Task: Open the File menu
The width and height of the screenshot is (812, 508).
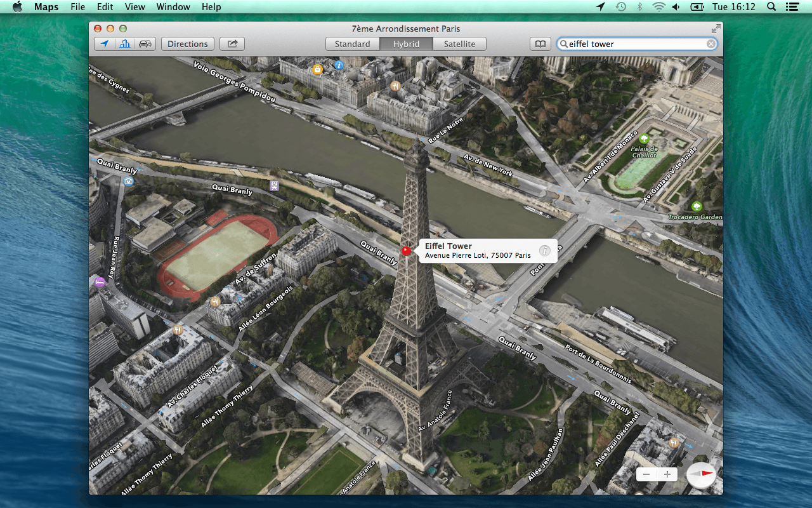Action: point(78,7)
